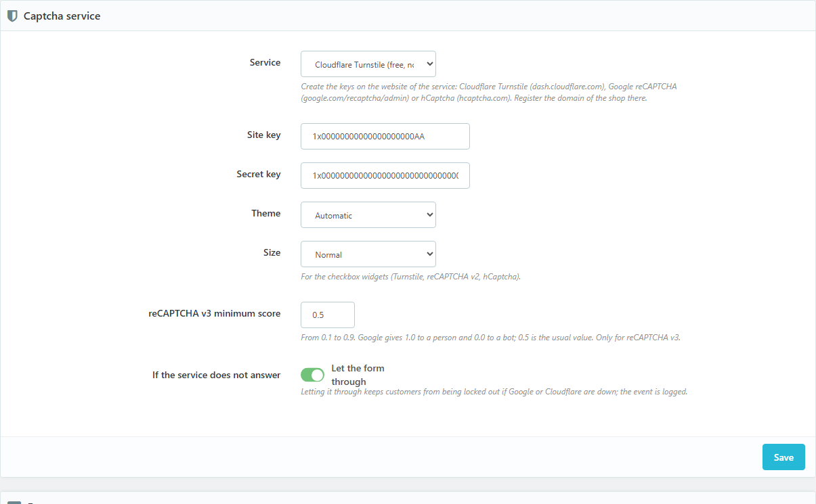The width and height of the screenshot is (816, 504).
Task: Click the hint starting From 0.1 to 0.9
Action: (x=490, y=337)
